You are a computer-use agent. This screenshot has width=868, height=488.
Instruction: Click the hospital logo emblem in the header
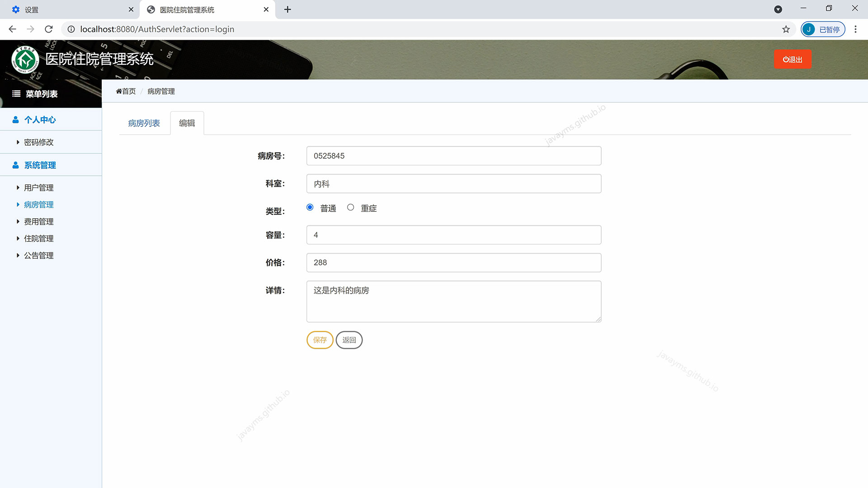tap(25, 59)
